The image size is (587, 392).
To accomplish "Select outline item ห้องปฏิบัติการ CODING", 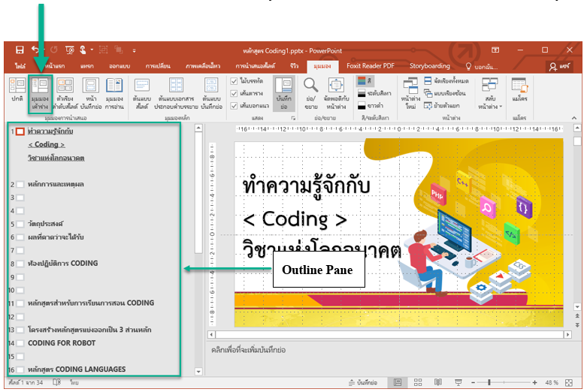I will 63,264.
